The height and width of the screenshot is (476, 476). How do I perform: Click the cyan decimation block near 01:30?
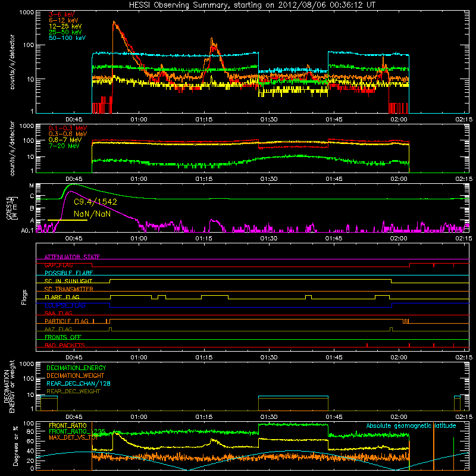(x=293, y=397)
